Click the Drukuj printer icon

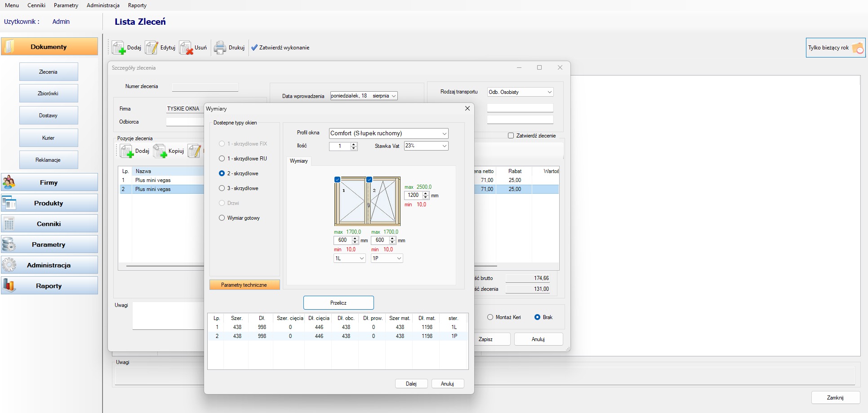(x=220, y=48)
